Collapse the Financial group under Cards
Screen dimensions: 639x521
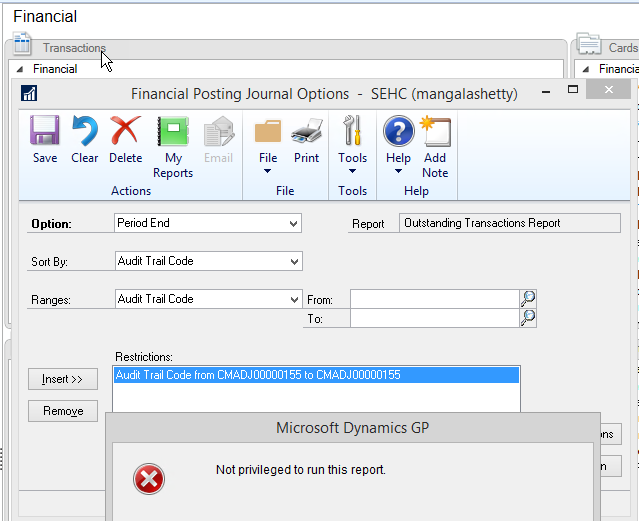tap(586, 69)
